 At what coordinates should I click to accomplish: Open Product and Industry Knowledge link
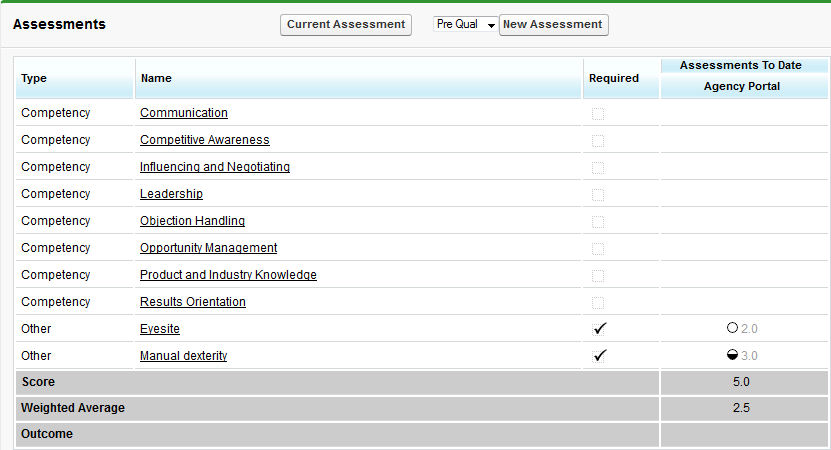coord(228,275)
